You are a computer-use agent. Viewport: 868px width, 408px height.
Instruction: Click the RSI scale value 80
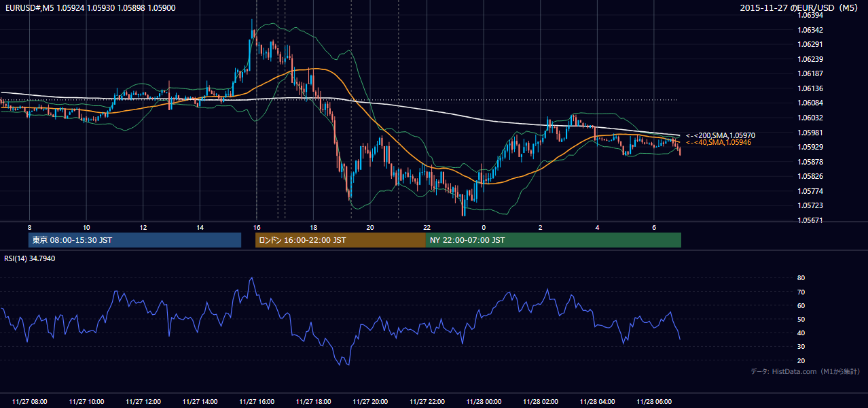tap(801, 278)
